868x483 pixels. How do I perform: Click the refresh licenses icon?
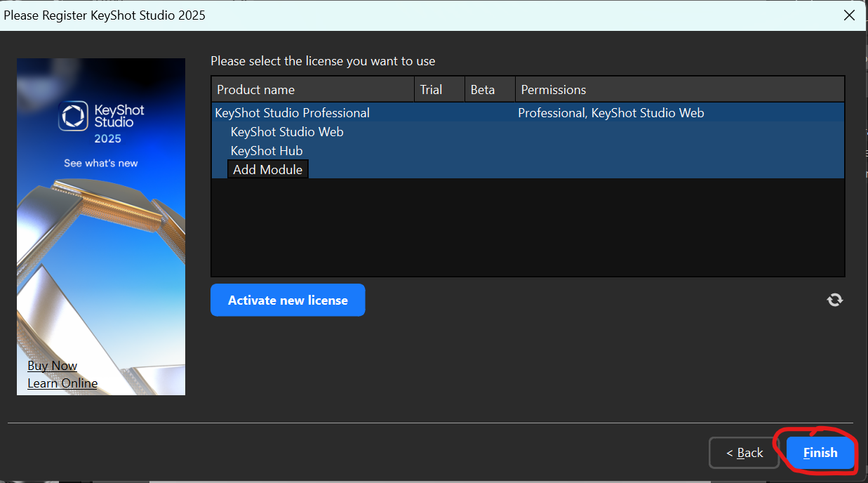tap(834, 300)
